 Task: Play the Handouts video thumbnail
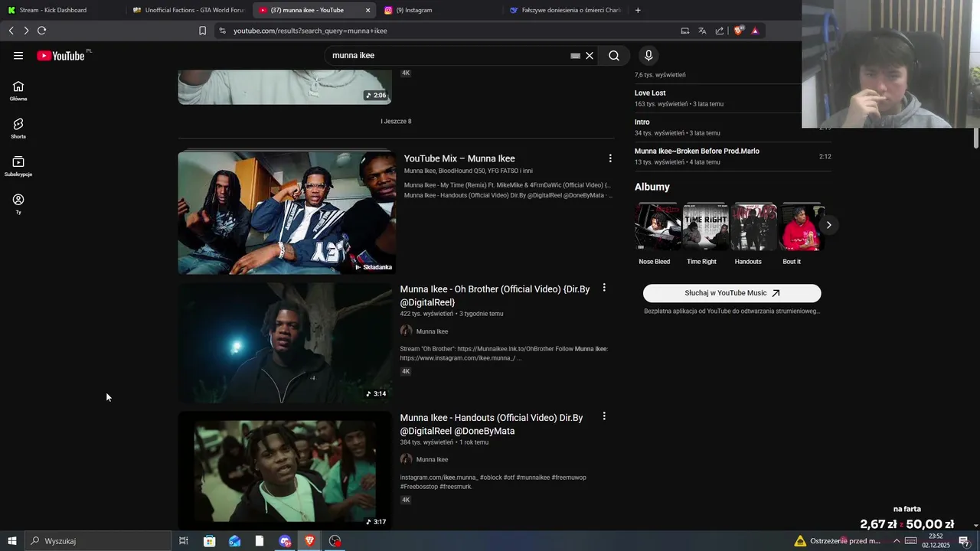285,471
